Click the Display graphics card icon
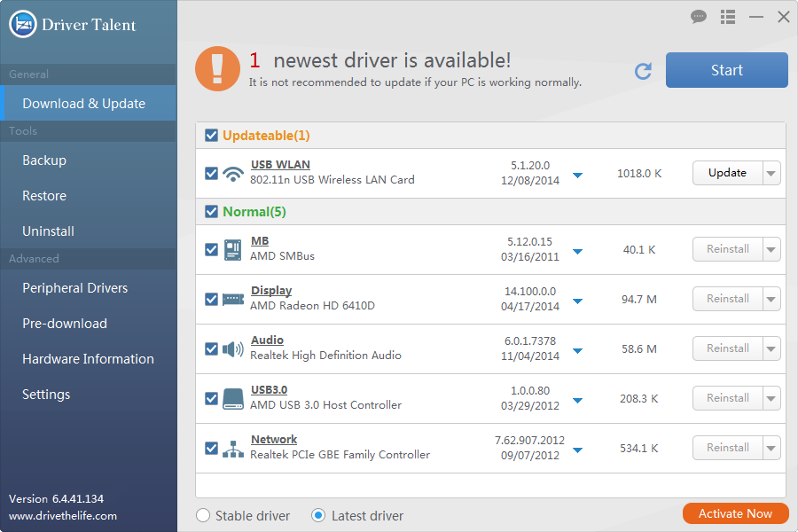Screen dimensions: 798x532 pyautogui.click(x=233, y=299)
